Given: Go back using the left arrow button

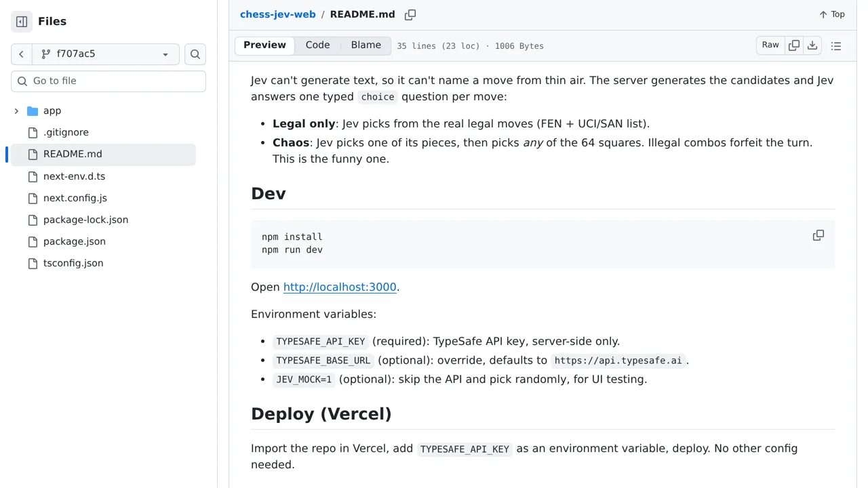Looking at the screenshot, I should tap(21, 54).
